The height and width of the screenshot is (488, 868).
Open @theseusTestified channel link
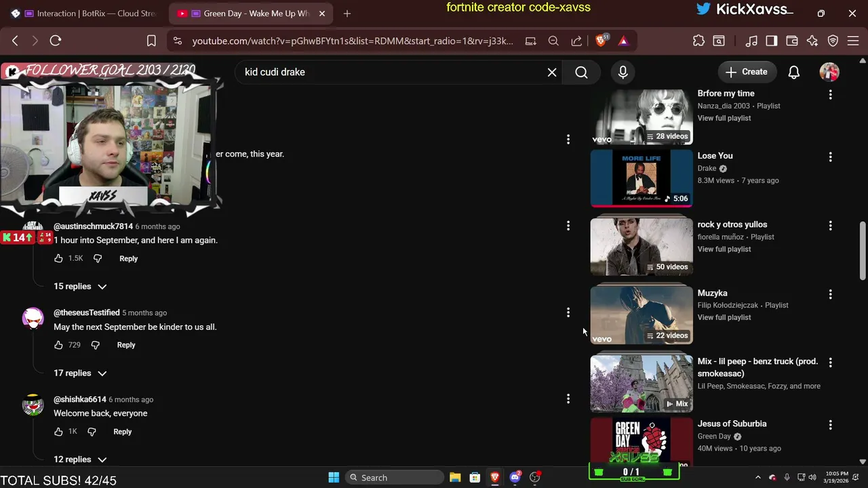click(87, 312)
